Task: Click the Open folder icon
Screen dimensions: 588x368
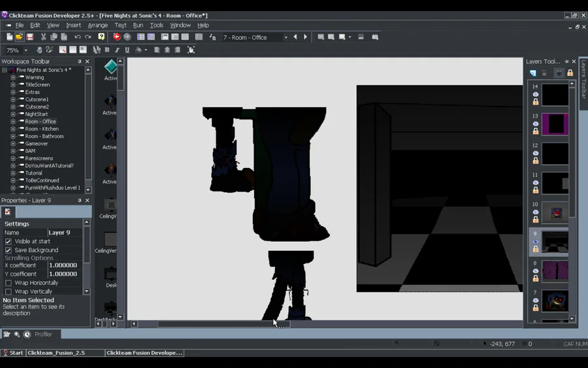Action: point(20,37)
